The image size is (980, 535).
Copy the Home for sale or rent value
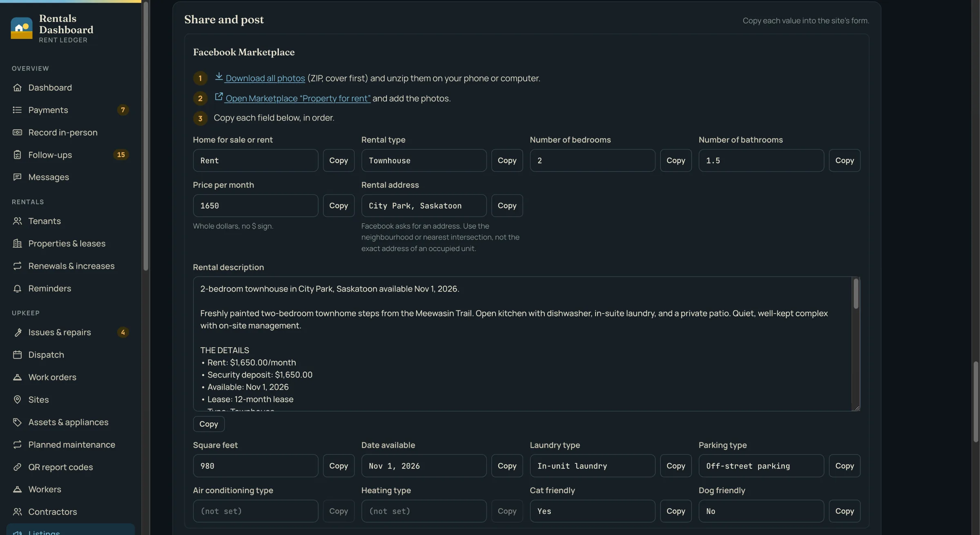coord(339,160)
